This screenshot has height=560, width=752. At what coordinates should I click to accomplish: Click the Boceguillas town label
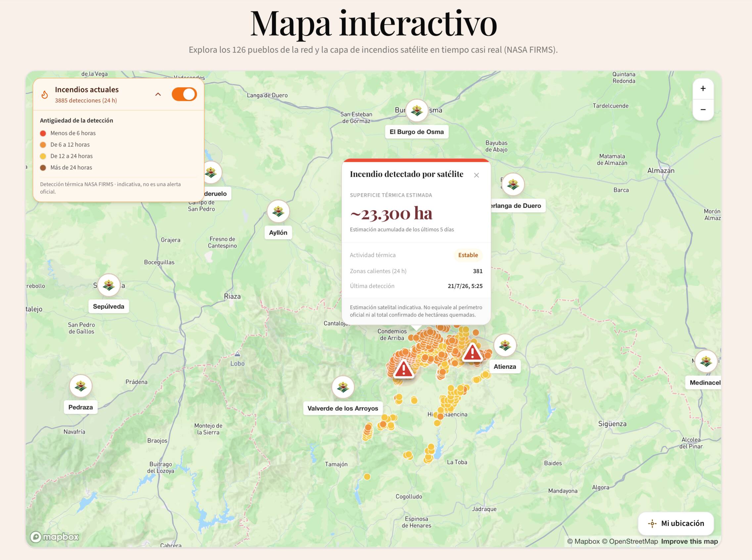159,262
